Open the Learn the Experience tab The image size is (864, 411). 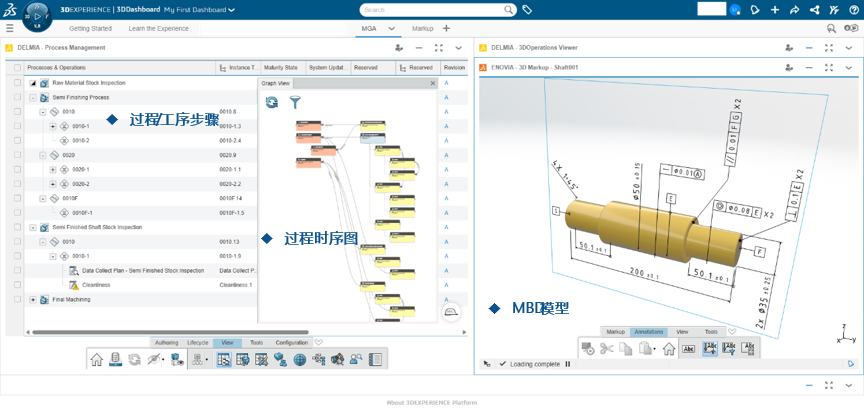click(158, 29)
